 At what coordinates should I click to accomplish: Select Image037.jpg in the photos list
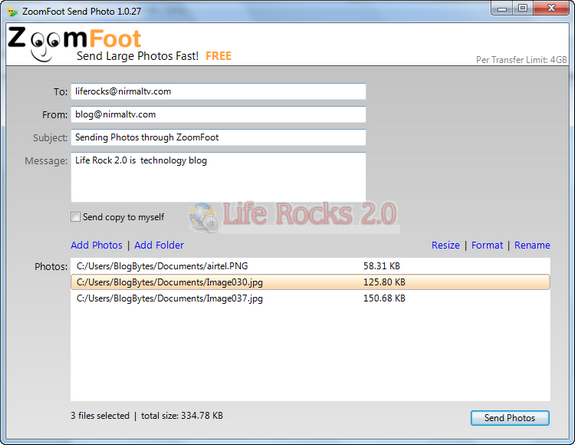[310, 298]
